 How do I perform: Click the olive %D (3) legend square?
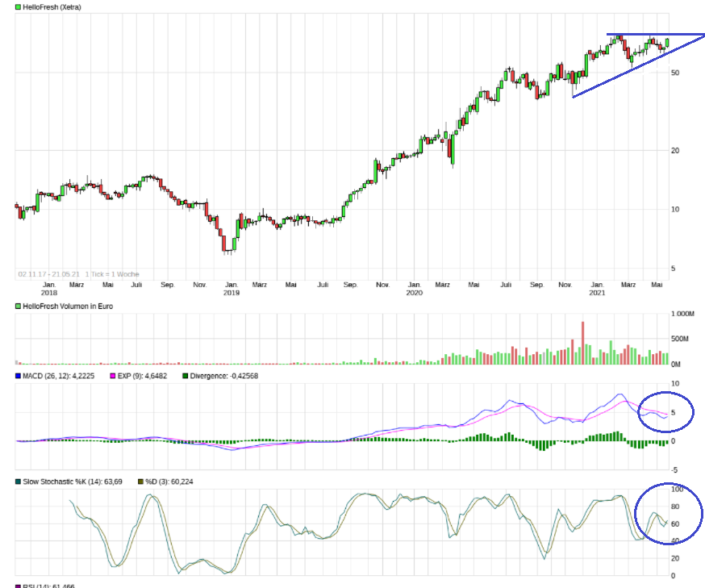pos(140,482)
